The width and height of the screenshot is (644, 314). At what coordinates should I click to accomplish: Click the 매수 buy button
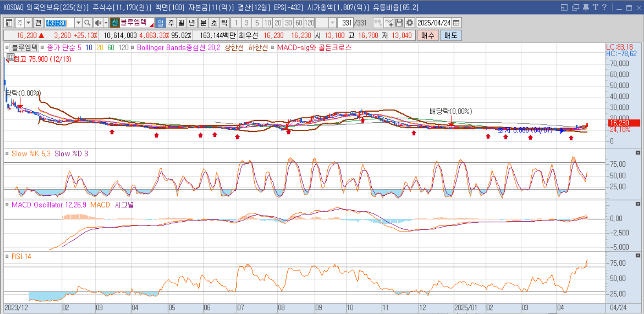coord(428,36)
